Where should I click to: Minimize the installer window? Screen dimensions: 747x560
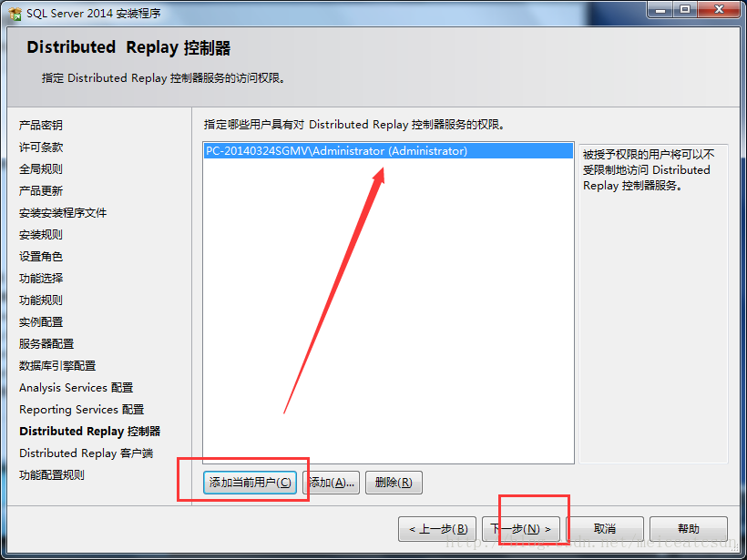(x=660, y=9)
